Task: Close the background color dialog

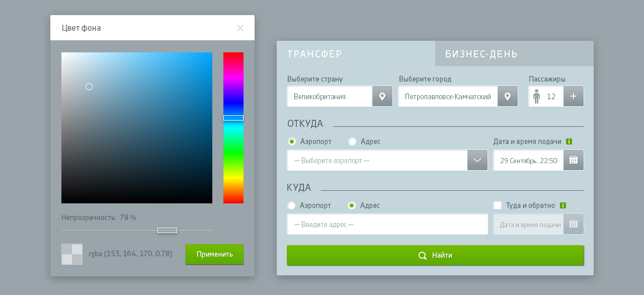Action: 240,28
